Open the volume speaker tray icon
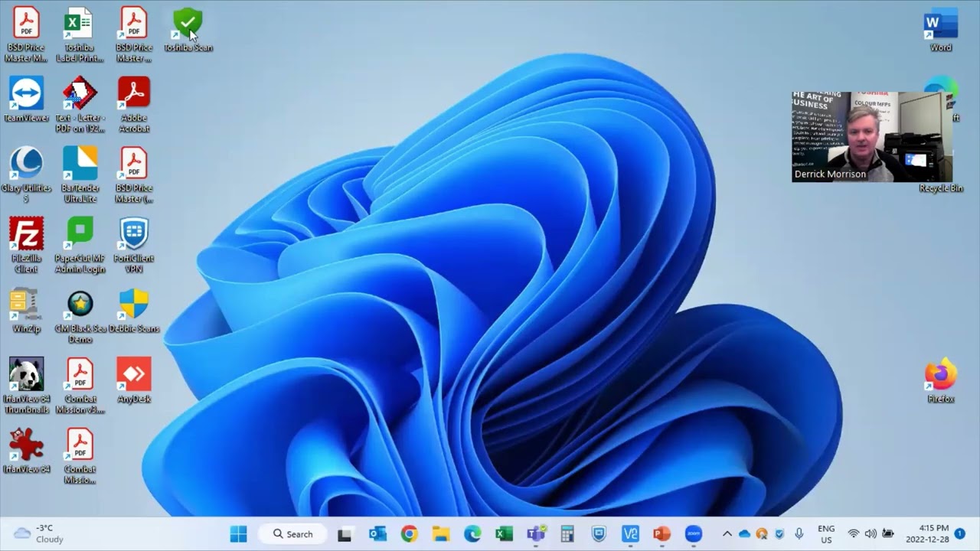 click(871, 533)
